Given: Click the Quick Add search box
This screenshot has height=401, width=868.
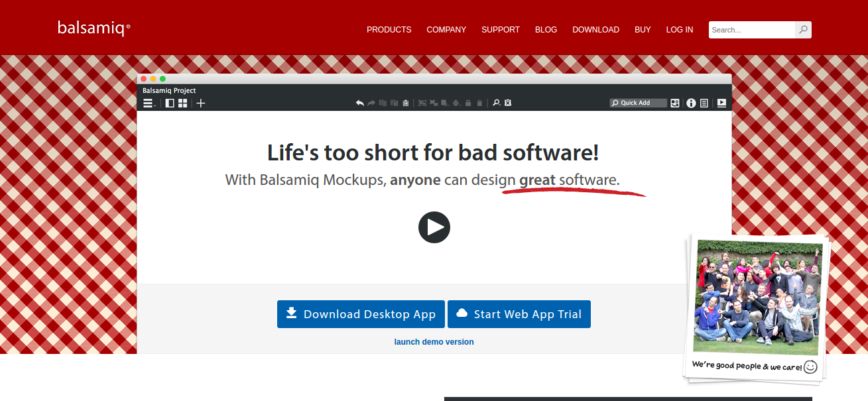Looking at the screenshot, I should (x=639, y=103).
